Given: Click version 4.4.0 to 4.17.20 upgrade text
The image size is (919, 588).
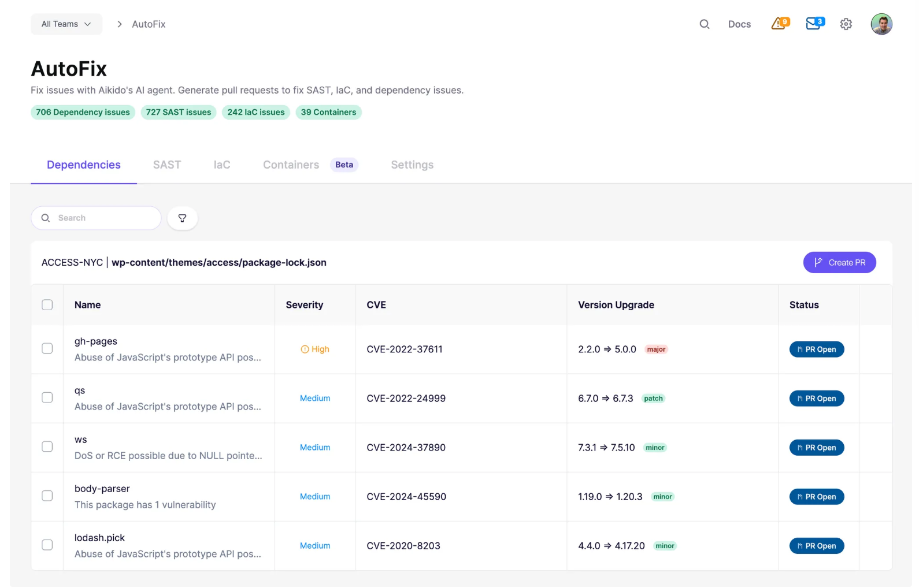Looking at the screenshot, I should point(612,546).
